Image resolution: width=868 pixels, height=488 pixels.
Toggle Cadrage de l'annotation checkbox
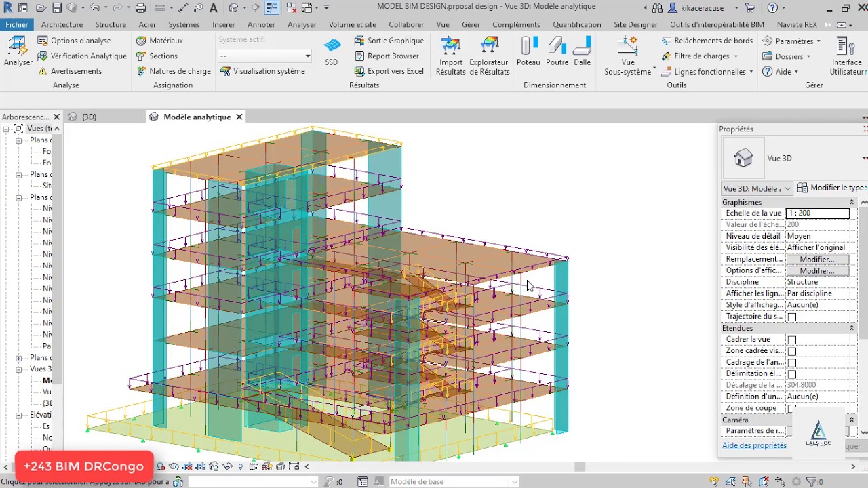tap(792, 363)
